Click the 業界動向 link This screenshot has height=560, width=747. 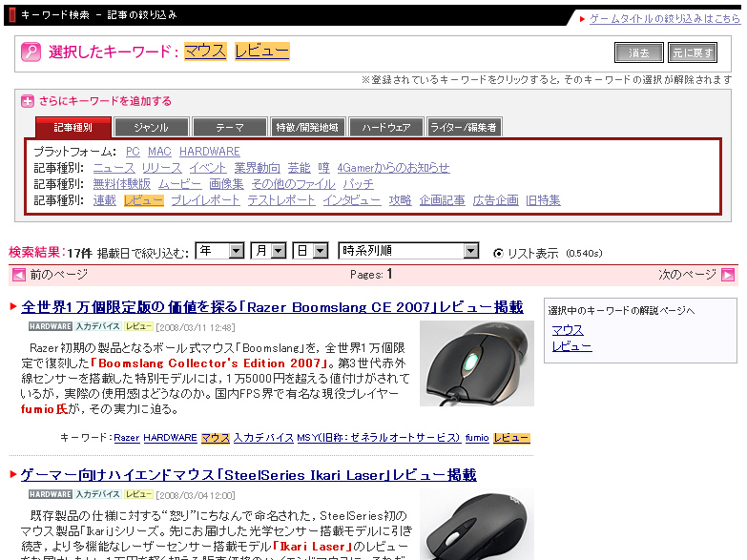[x=258, y=168]
